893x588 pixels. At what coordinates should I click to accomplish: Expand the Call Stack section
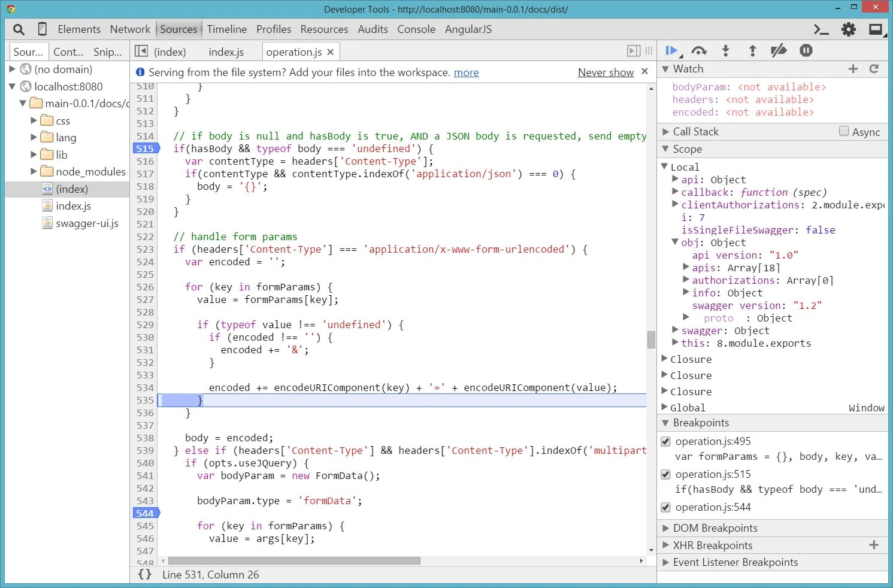point(665,132)
